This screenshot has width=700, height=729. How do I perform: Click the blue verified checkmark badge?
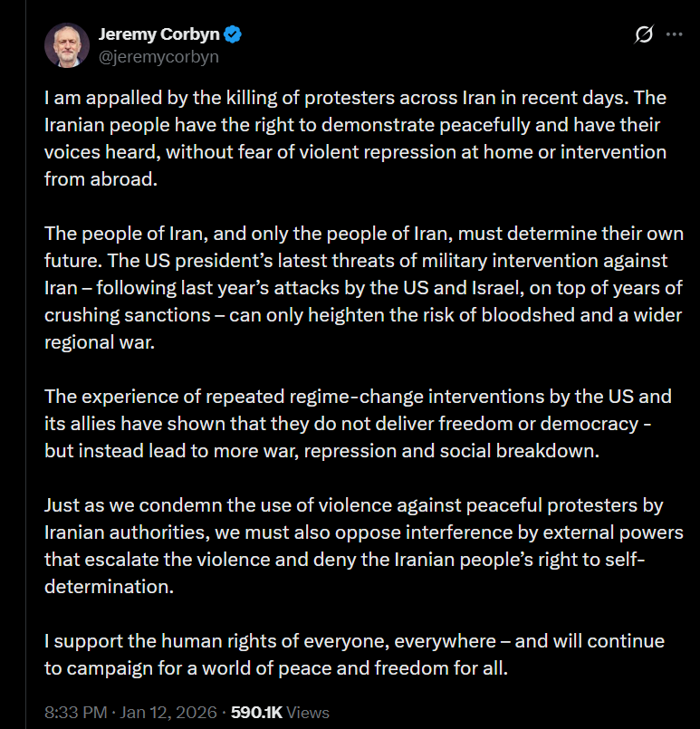[233, 34]
